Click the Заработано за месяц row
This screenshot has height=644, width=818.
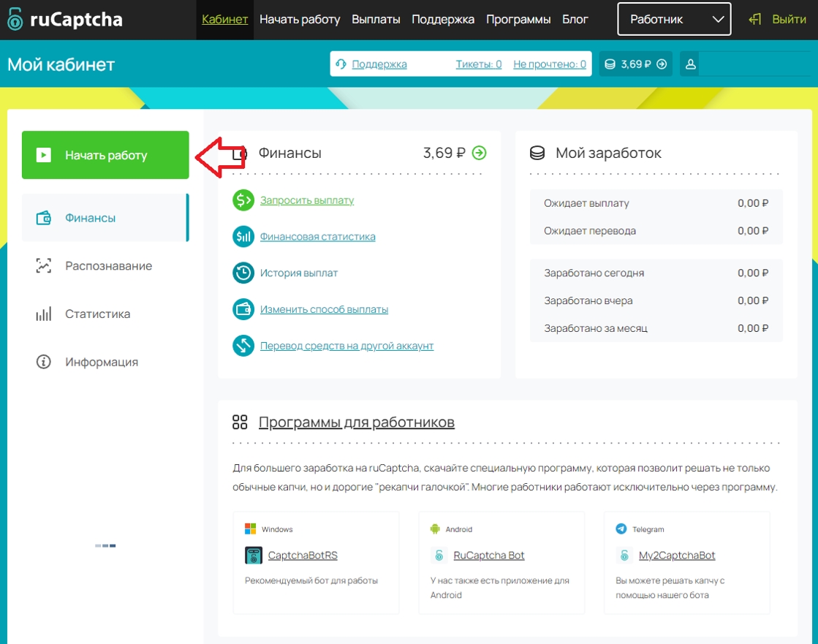point(656,328)
